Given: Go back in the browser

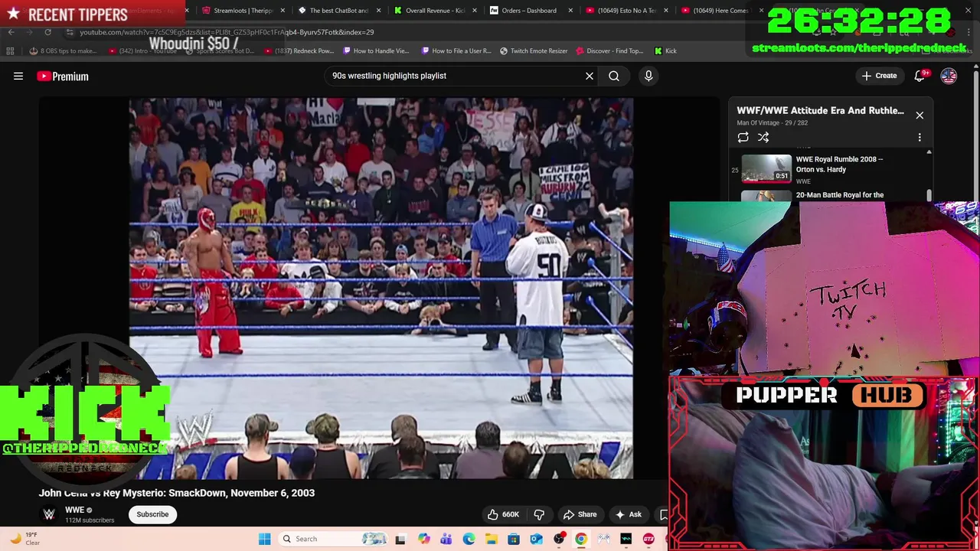Looking at the screenshot, I should 11,32.
